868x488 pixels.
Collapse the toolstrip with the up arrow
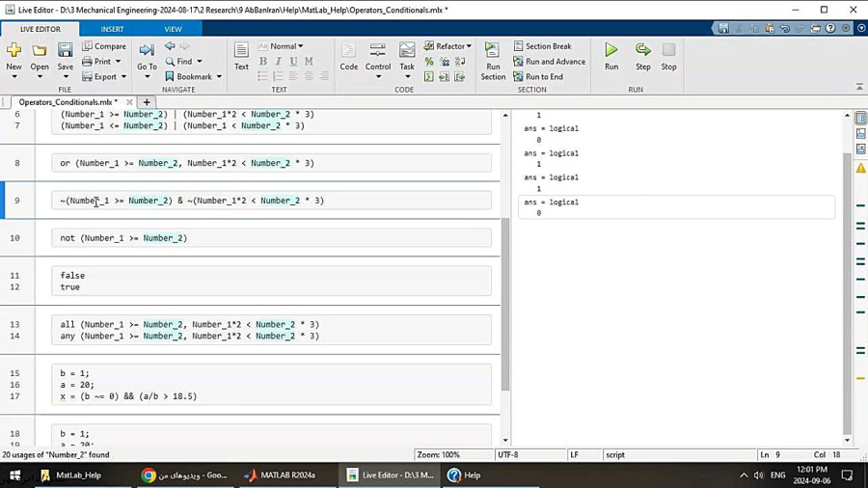pyautogui.click(x=859, y=87)
